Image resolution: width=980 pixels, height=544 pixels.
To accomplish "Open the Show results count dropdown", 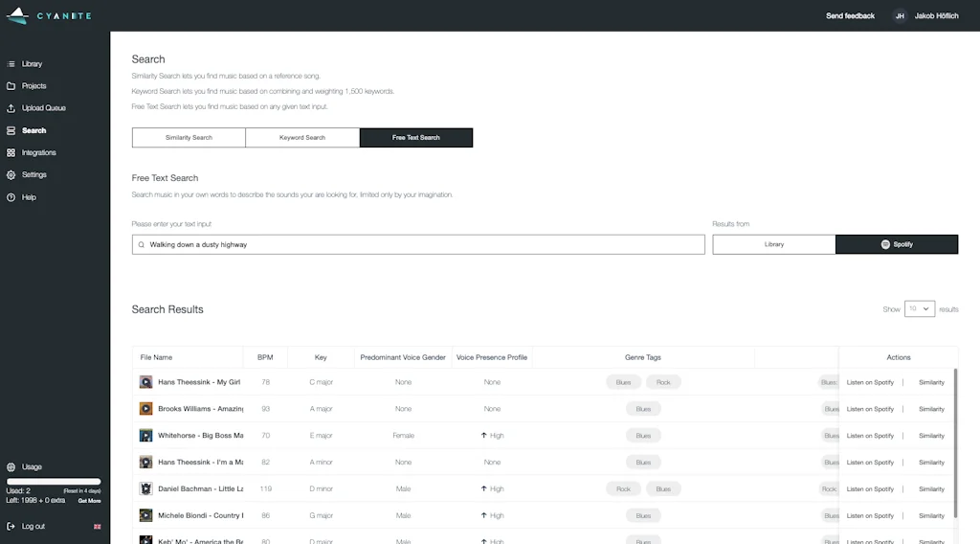I will coord(919,309).
